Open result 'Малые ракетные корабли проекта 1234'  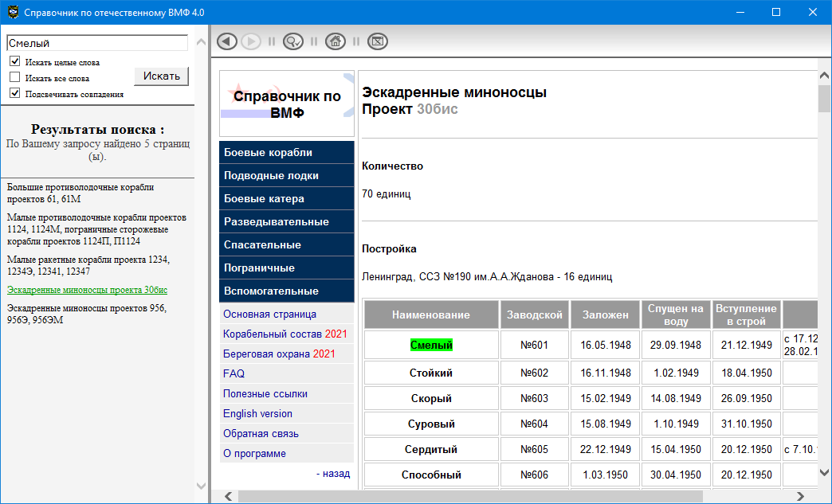coord(88,265)
